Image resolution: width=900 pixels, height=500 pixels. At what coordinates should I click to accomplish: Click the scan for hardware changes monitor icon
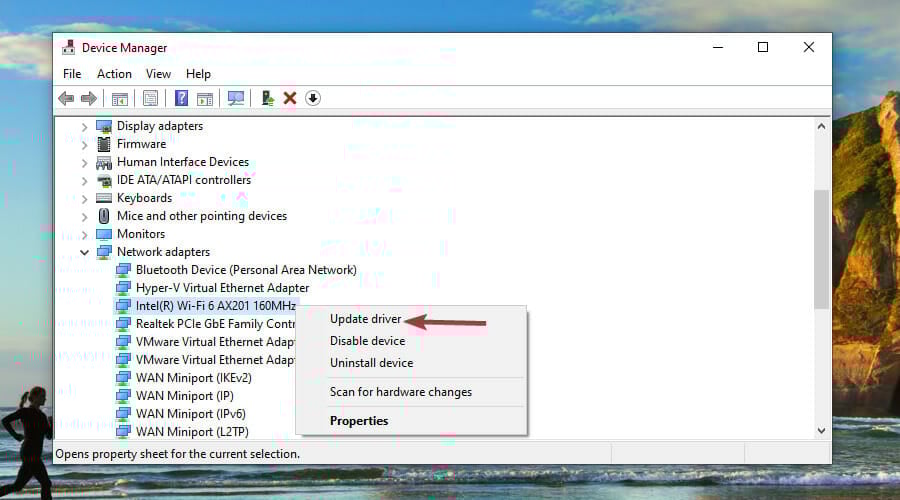(x=236, y=98)
